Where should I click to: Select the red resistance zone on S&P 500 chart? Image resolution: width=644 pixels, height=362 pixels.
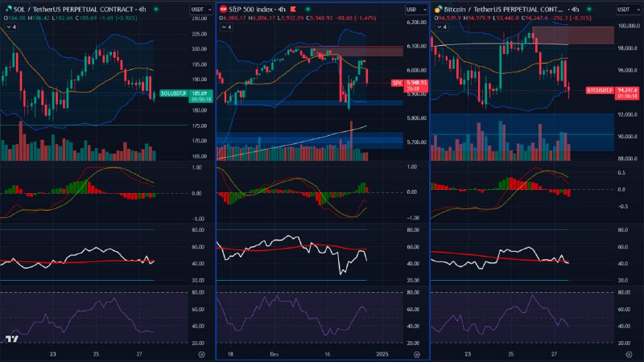click(x=357, y=51)
